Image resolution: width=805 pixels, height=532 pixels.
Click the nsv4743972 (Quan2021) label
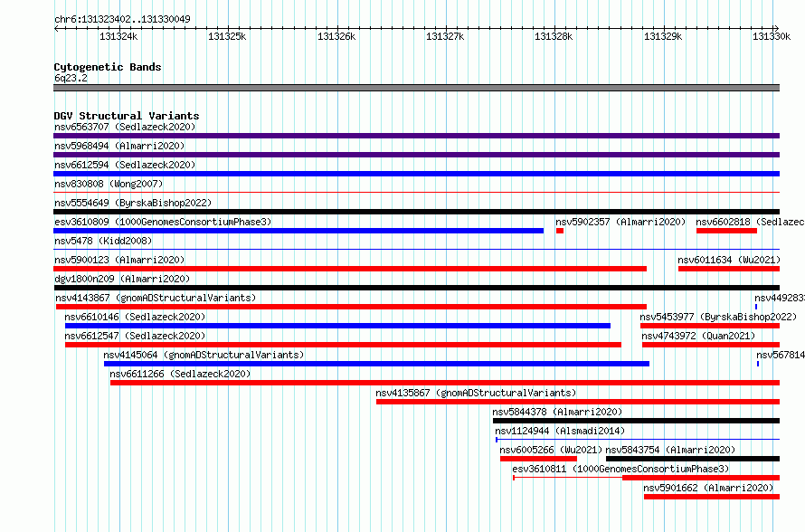[698, 336]
